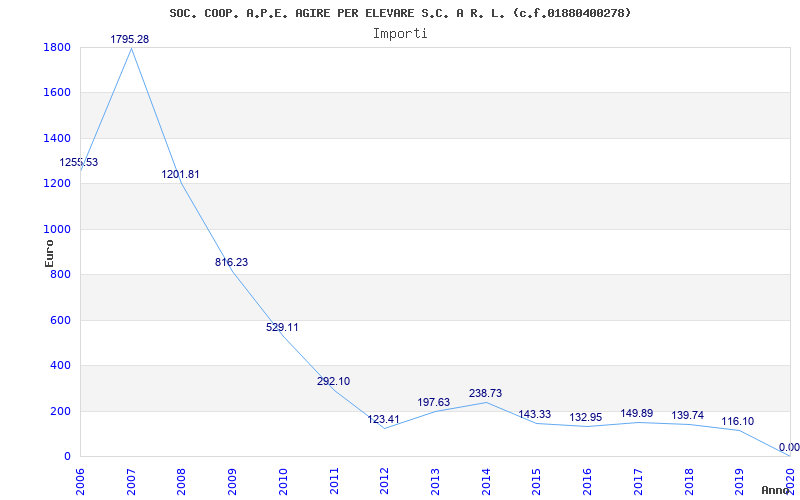The image size is (800, 500).
Task: Select year 2007 on x-axis
Action: pyautogui.click(x=131, y=481)
